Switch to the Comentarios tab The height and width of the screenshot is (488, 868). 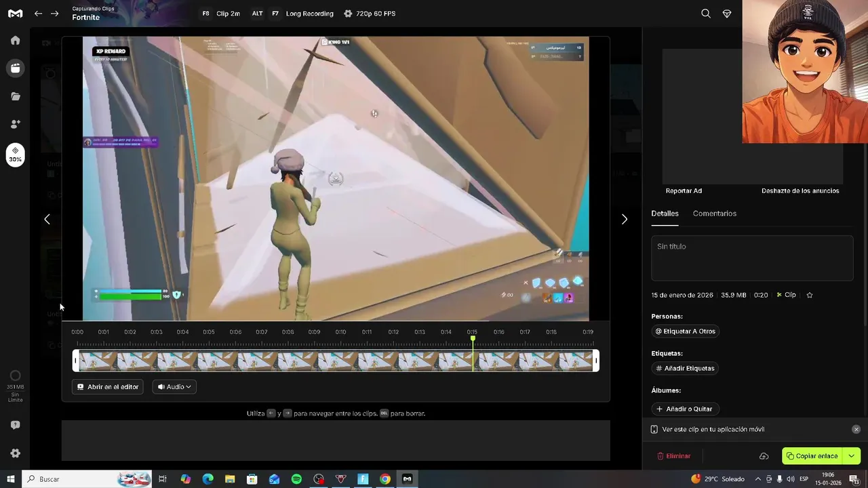(x=714, y=213)
